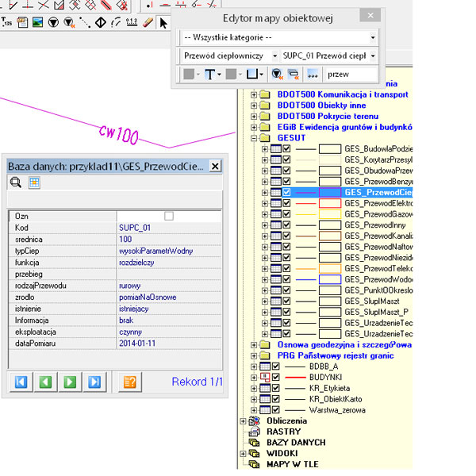This screenshot has height=476, width=476.
Task: Click the landscape raster image icon
Action: click(x=37, y=22)
